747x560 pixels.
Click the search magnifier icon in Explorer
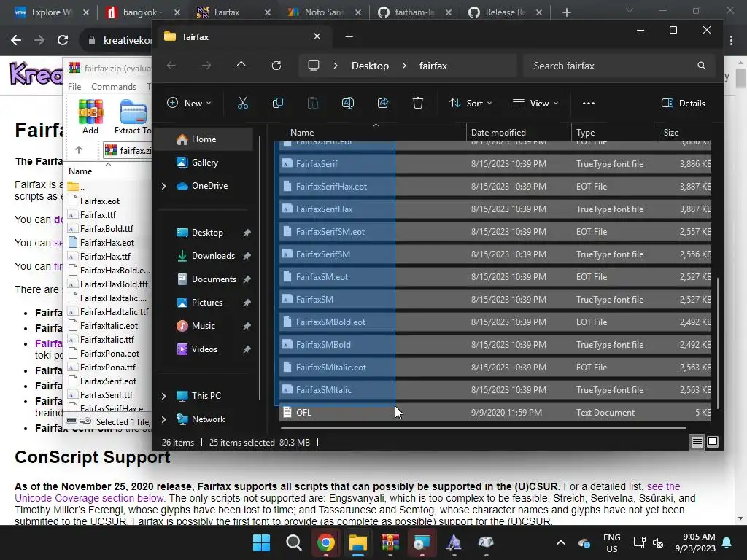(x=701, y=66)
